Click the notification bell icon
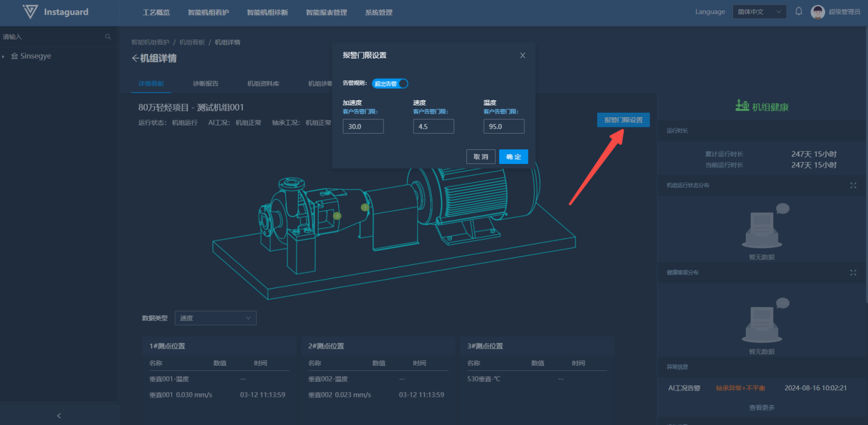Viewport: 868px width, 425px height. click(799, 11)
